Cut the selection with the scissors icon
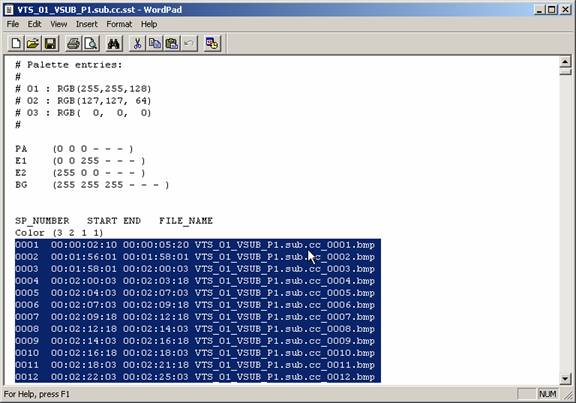Screen dimensions: 576x403 [x=137, y=44]
